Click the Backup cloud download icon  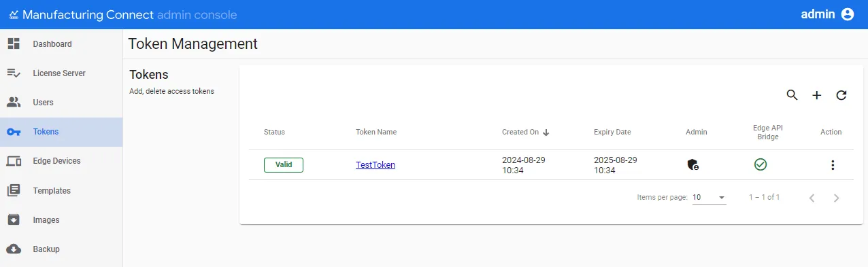14,249
